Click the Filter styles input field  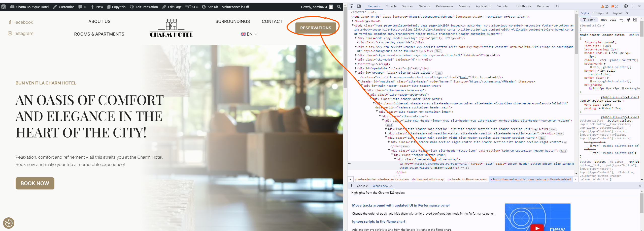pos(589,20)
